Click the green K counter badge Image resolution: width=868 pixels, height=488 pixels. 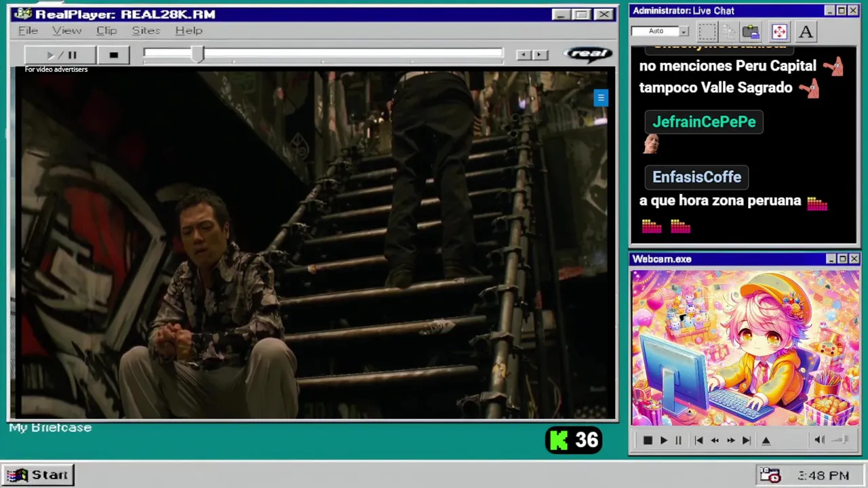(574, 441)
